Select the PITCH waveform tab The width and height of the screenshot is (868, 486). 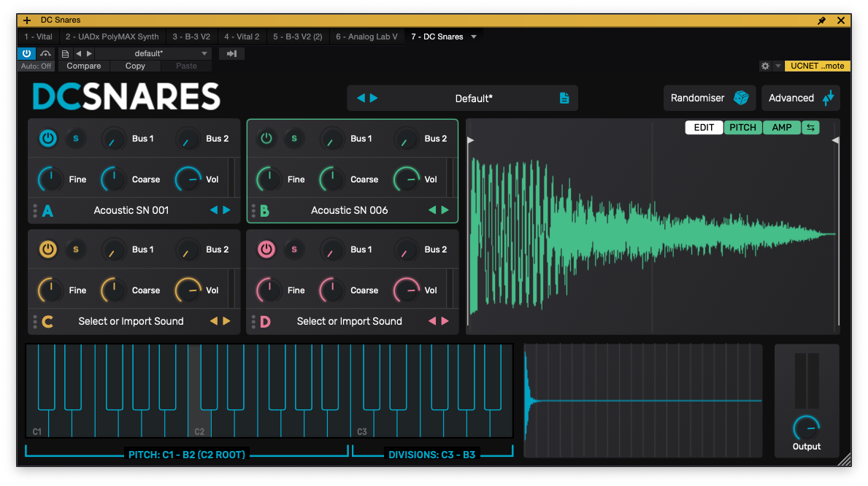click(742, 127)
